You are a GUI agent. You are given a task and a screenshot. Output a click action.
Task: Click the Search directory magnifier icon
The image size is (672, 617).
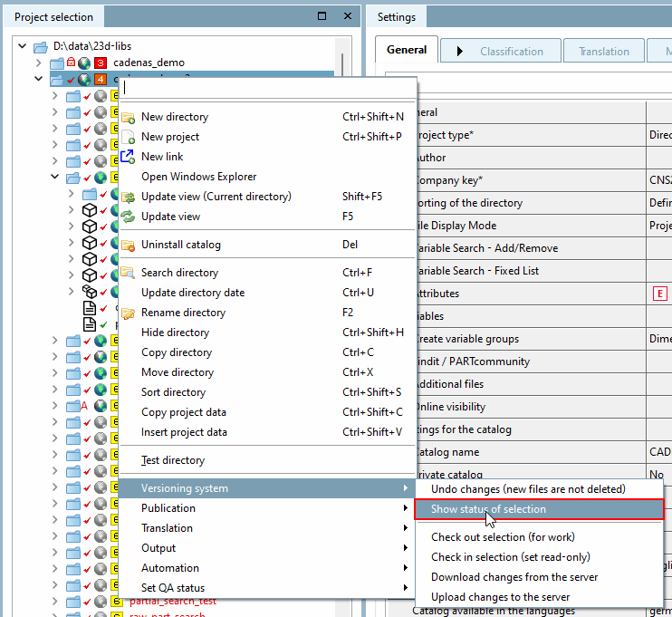click(x=128, y=273)
